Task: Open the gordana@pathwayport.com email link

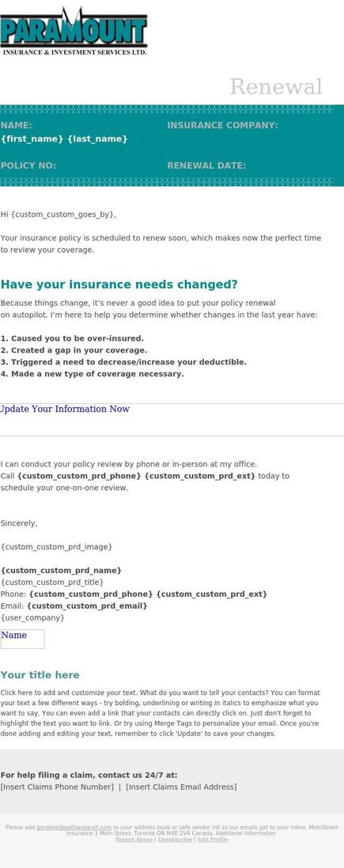Action: [x=74, y=827]
